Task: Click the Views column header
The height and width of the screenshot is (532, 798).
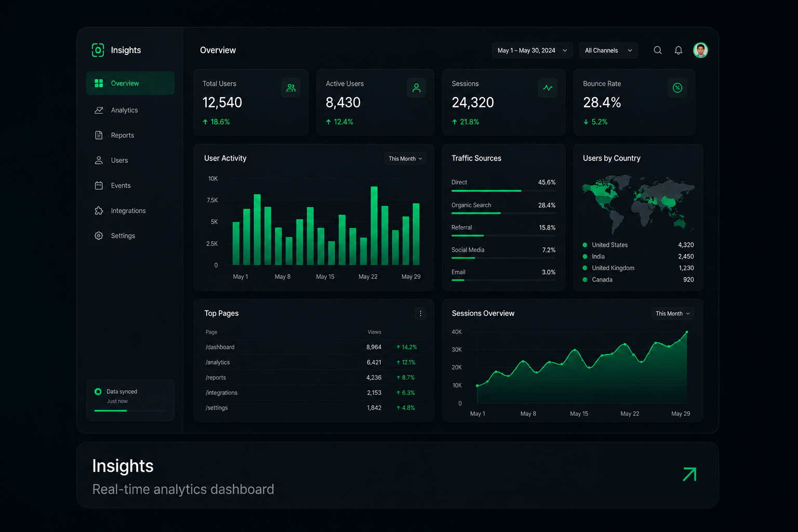Action: (x=374, y=332)
